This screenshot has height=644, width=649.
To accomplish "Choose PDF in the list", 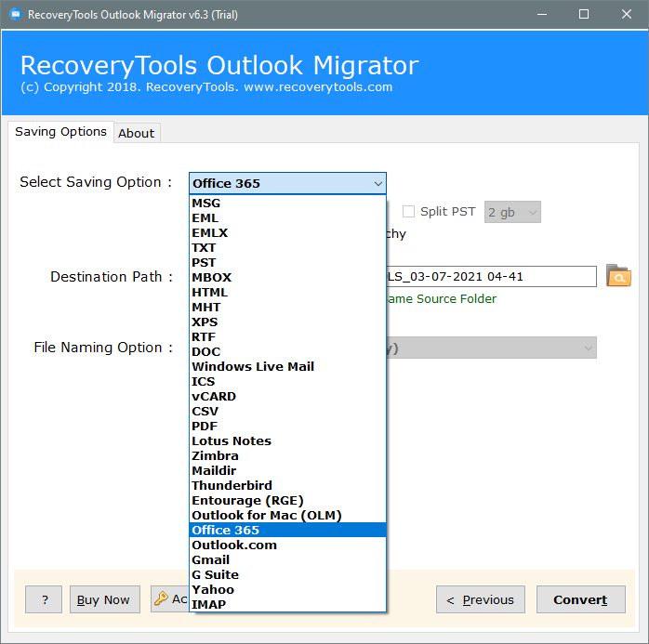I will click(287, 427).
